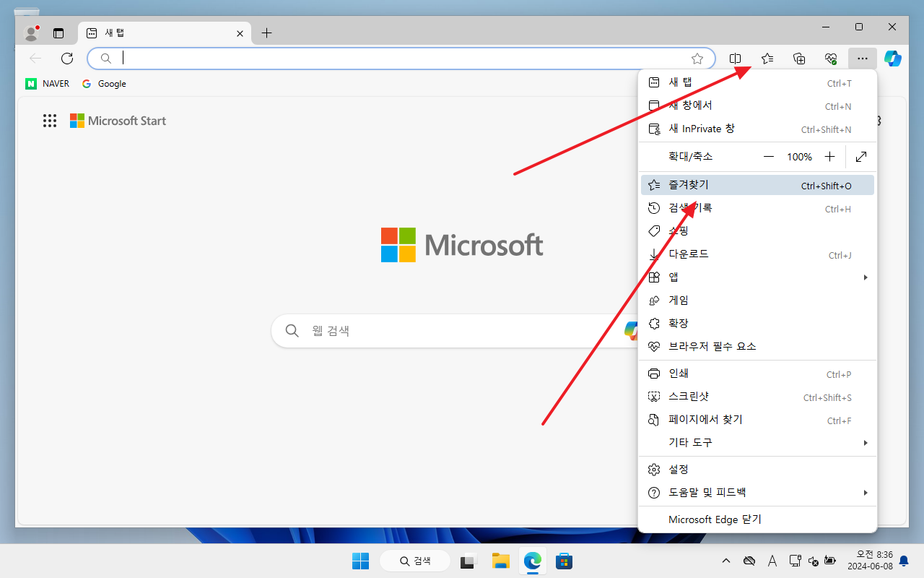Decrease zoom with the minus button

click(769, 157)
